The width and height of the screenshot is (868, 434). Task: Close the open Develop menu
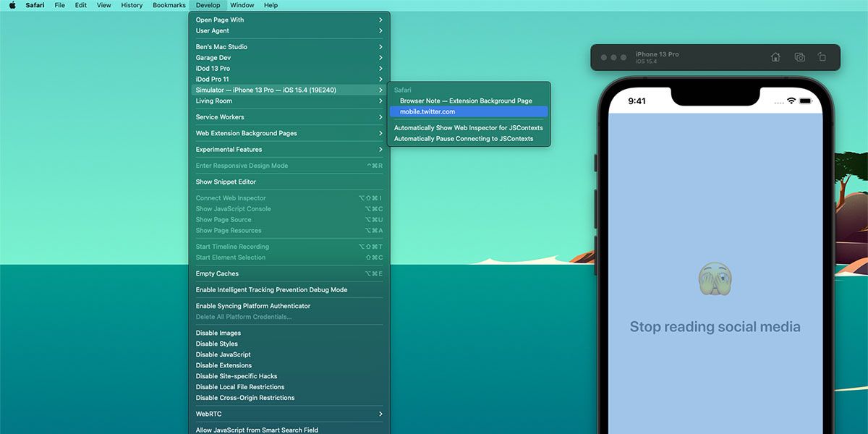coord(208,5)
